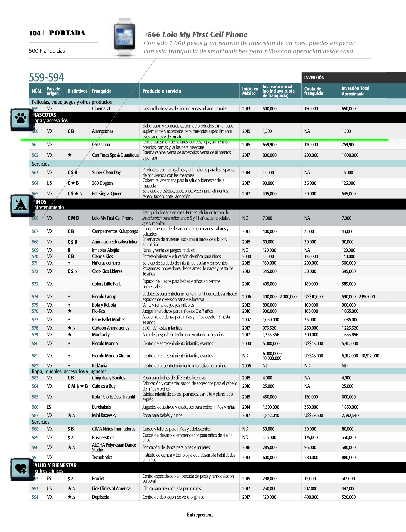This screenshot has width=406, height=532.
Task: Click 'Lolo My First Cell Phone' table row name
Action: [x=113, y=218]
